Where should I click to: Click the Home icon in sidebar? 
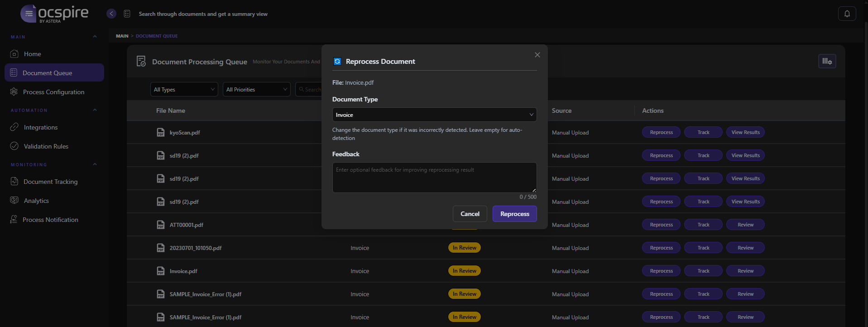(14, 54)
